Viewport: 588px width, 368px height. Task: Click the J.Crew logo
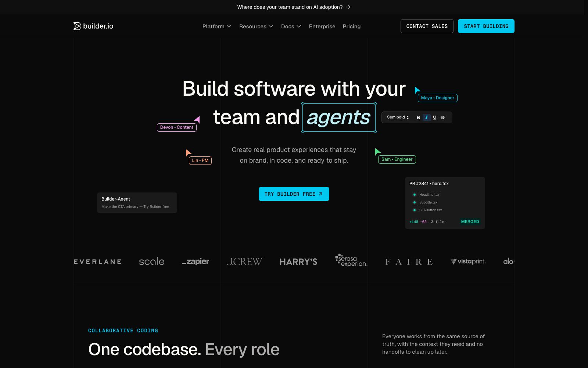[x=244, y=262]
